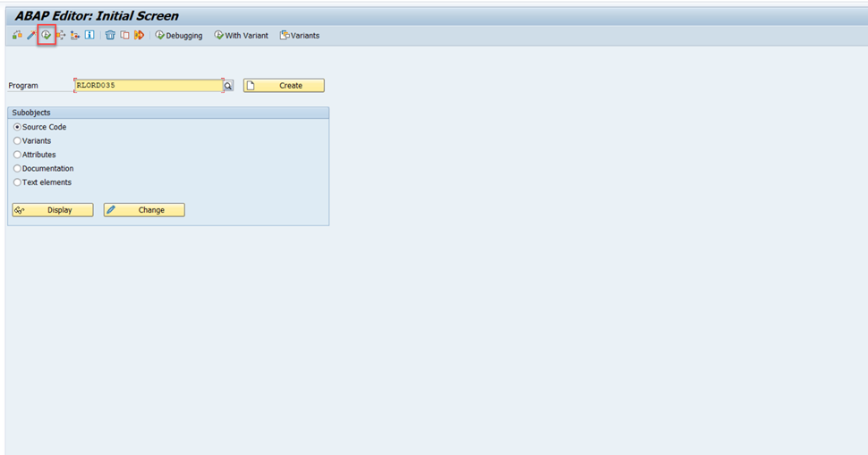Execute the program With Variant
Image resolution: width=868 pixels, height=455 pixels.
point(242,36)
